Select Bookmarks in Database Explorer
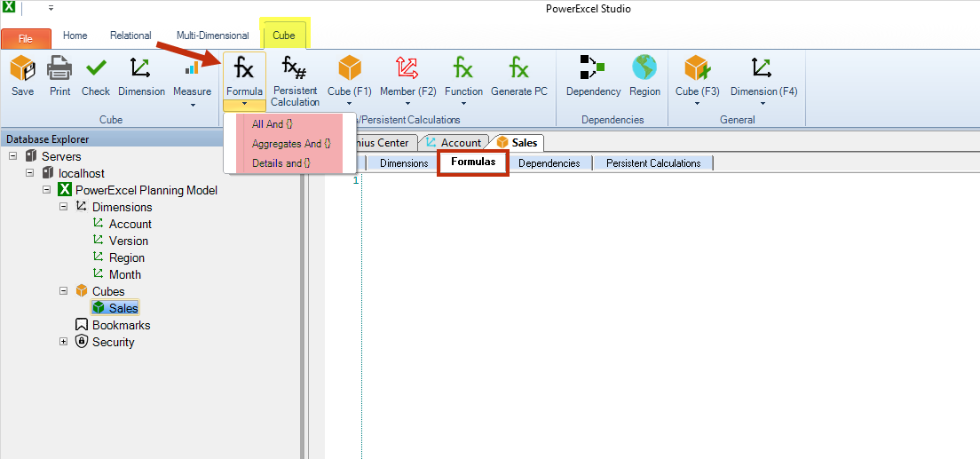The height and width of the screenshot is (459, 980). (122, 325)
